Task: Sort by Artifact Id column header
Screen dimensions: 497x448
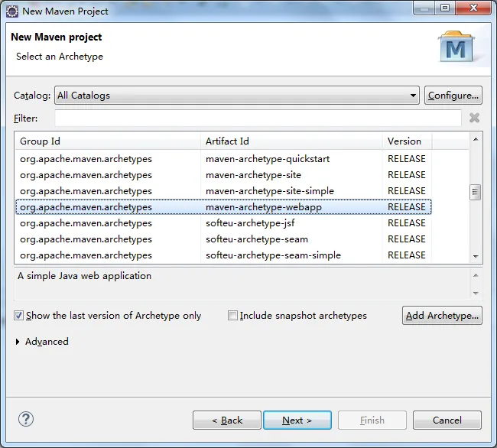Action: click(291, 141)
